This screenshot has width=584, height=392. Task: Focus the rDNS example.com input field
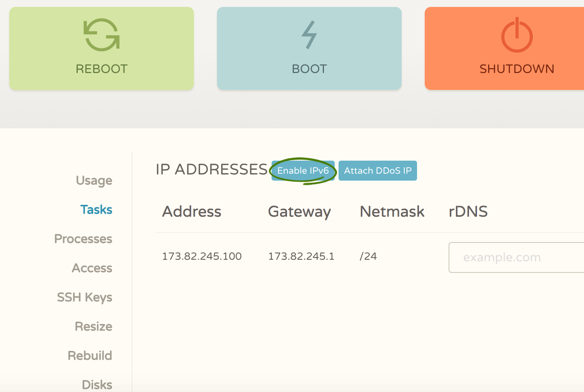coord(516,257)
